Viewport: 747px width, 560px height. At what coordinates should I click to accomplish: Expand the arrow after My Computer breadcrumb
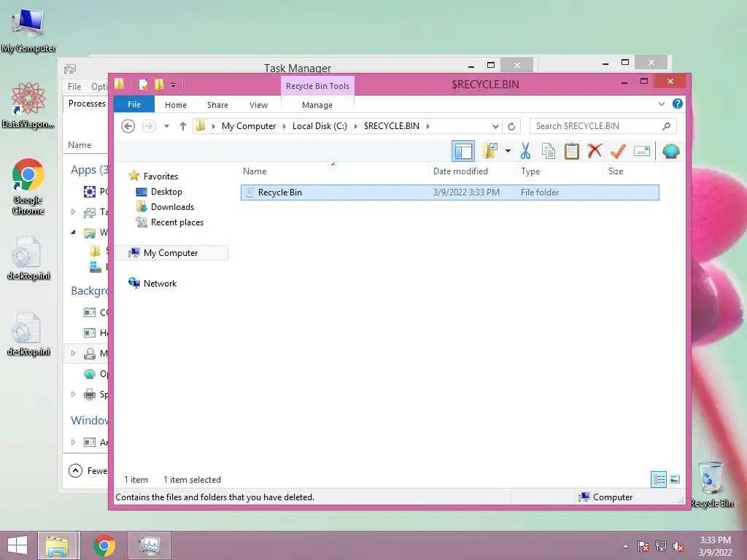pyautogui.click(x=284, y=126)
